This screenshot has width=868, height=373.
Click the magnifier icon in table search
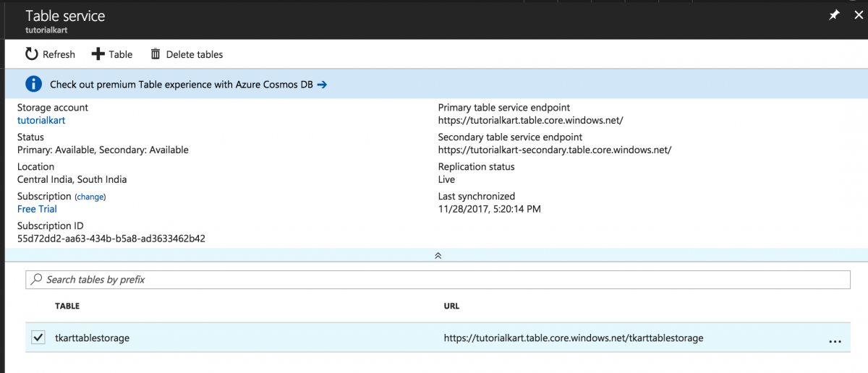[x=37, y=279]
